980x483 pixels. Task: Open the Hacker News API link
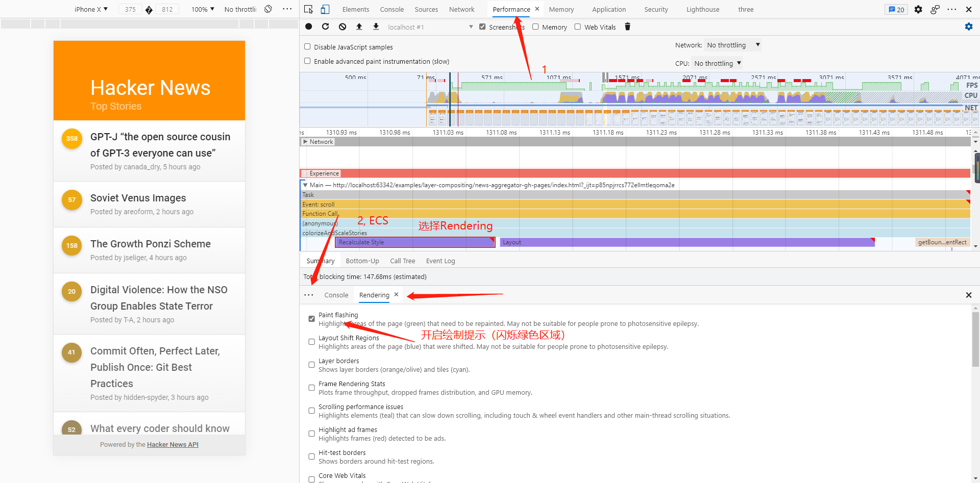(173, 445)
